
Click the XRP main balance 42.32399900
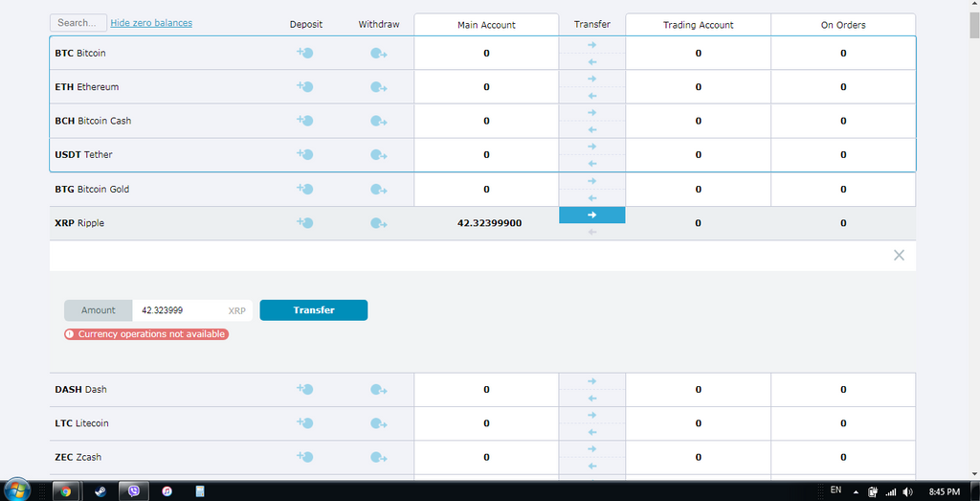tap(490, 223)
